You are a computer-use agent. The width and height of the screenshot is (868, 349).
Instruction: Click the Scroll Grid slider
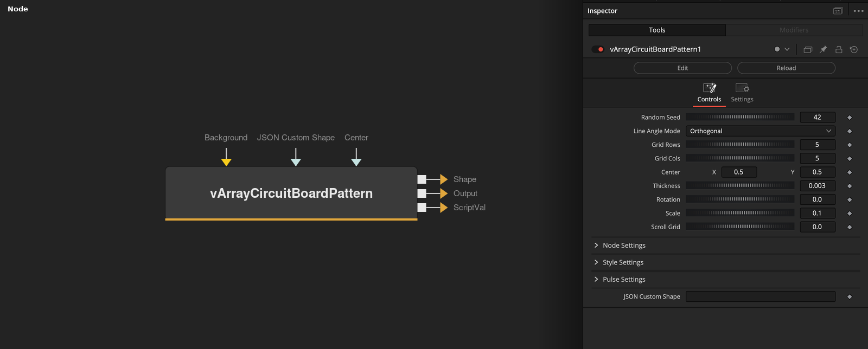[740, 227]
